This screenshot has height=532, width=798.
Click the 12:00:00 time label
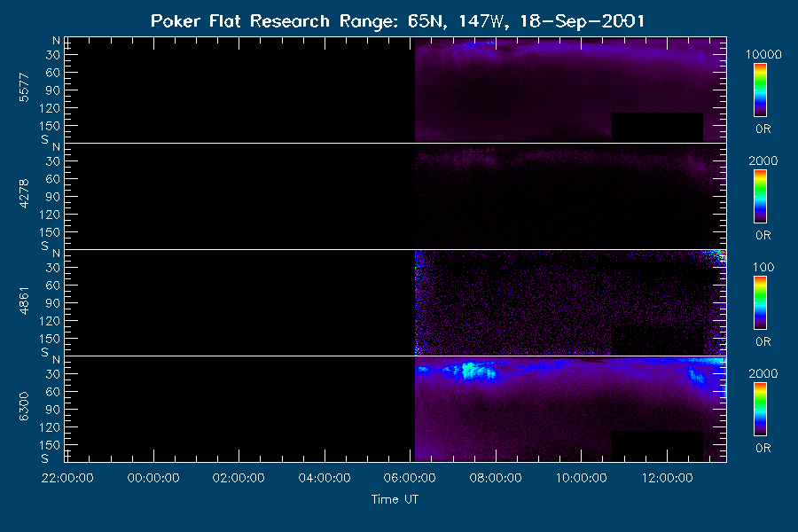[667, 478]
